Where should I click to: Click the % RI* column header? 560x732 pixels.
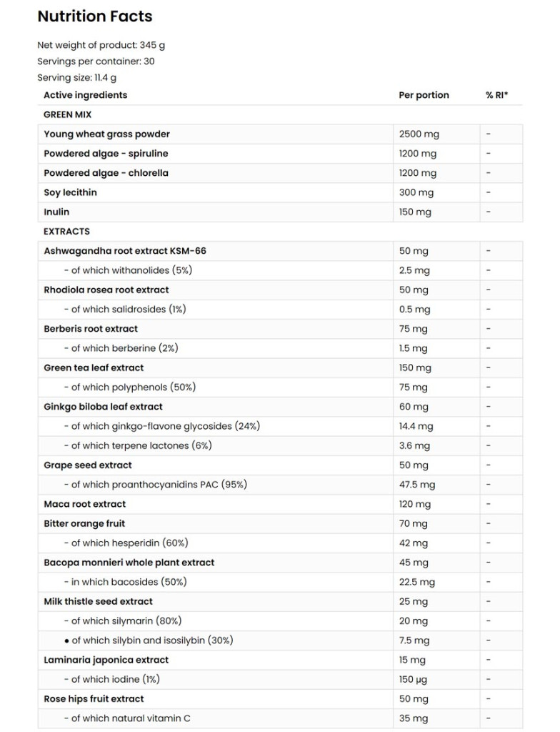496,95
